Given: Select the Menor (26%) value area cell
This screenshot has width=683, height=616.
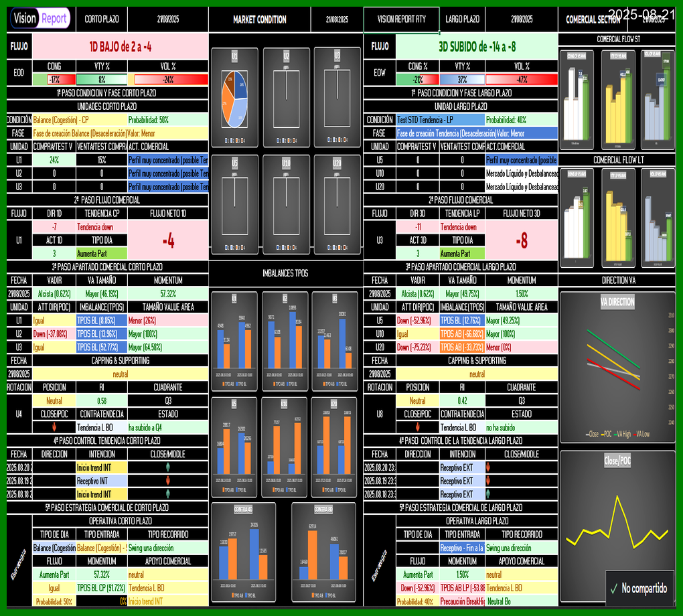Looking at the screenshot, I should pos(168,321).
